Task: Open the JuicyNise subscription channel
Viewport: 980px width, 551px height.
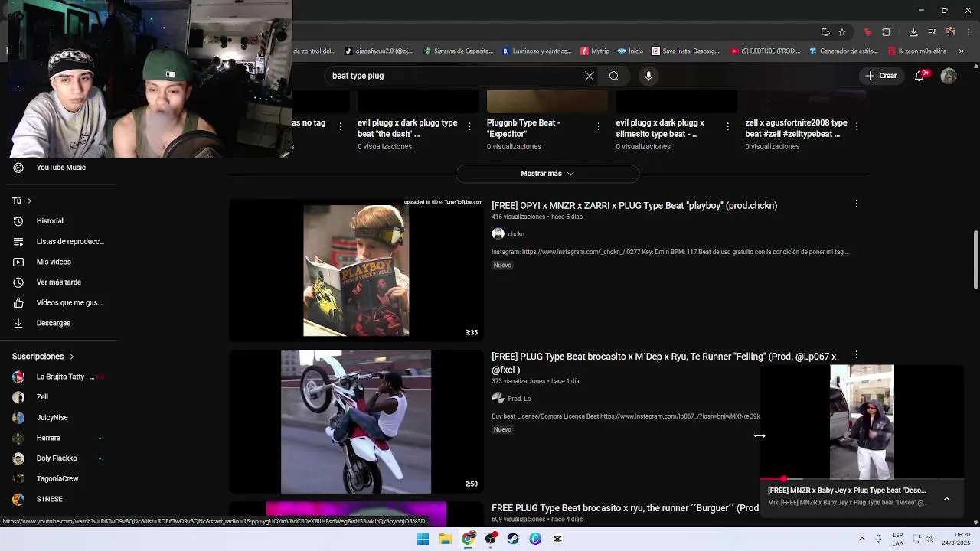Action: (x=52, y=417)
